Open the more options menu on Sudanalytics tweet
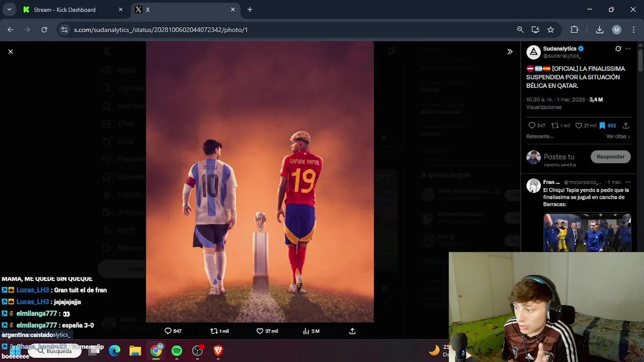Image resolution: width=644 pixels, height=362 pixels. click(x=628, y=49)
